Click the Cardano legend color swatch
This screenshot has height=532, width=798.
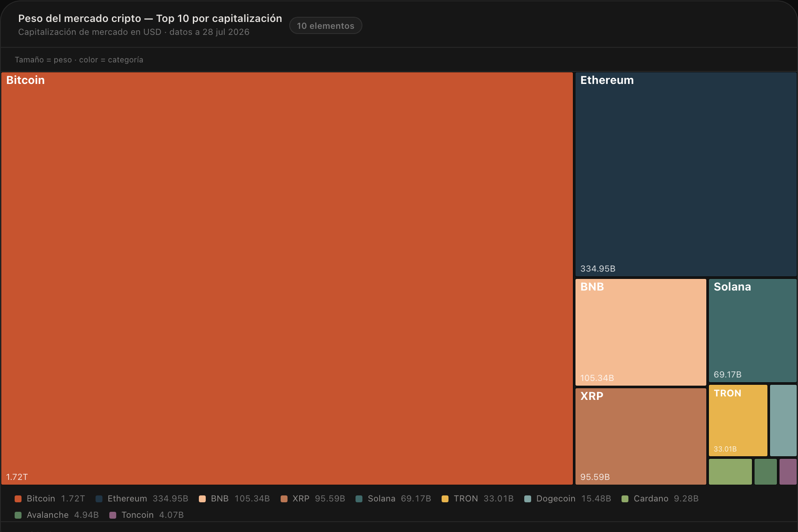pyautogui.click(x=625, y=499)
